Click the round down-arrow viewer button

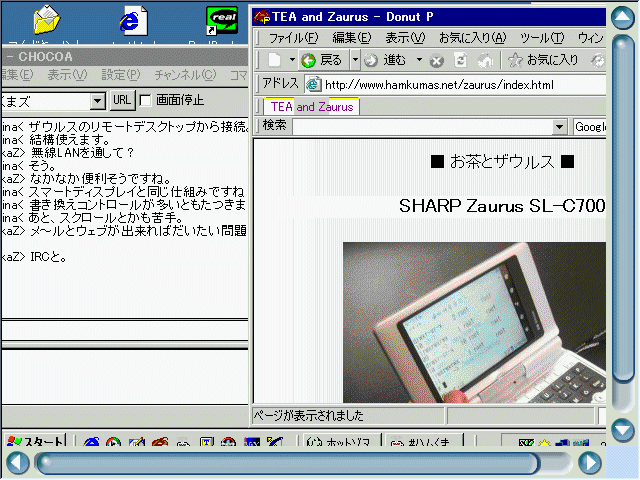[x=622, y=430]
